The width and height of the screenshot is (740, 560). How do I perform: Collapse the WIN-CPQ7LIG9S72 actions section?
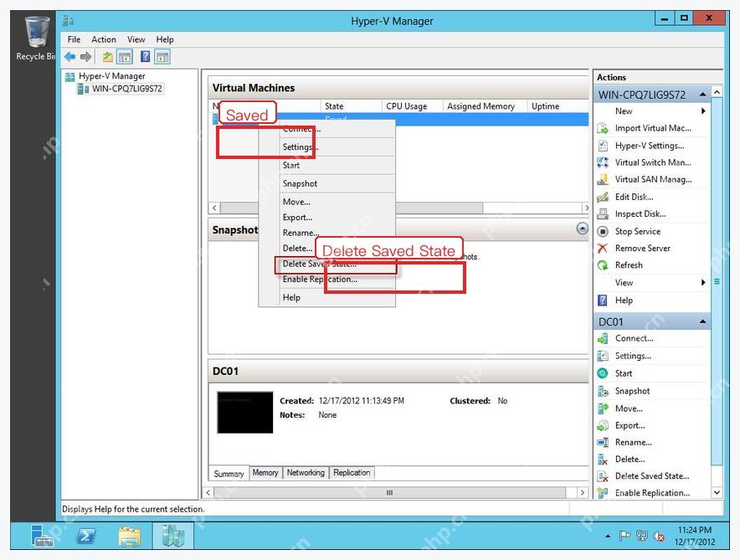[x=702, y=95]
